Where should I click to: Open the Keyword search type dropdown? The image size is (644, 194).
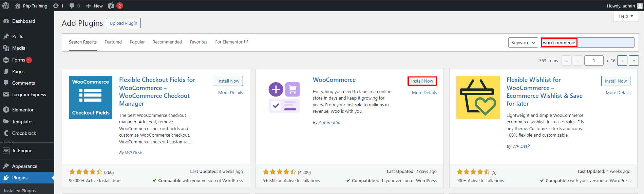coord(523,42)
